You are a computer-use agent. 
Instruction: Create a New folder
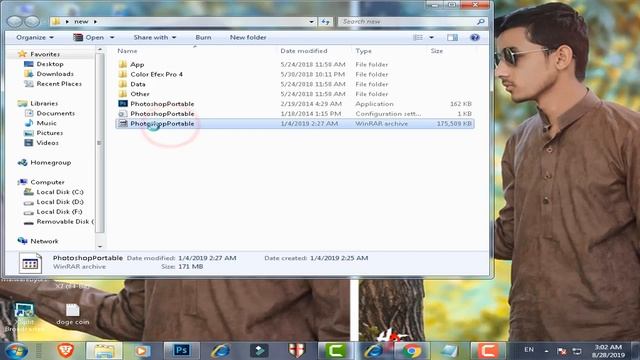point(248,38)
